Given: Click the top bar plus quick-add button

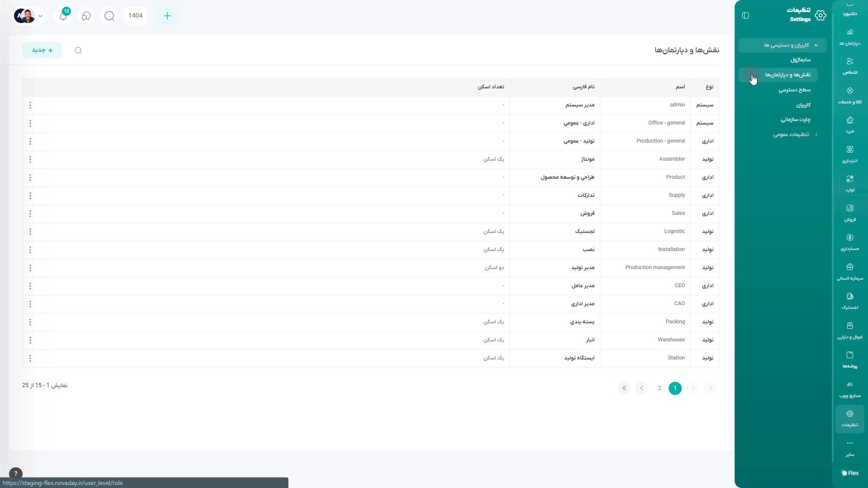Looking at the screenshot, I should (x=167, y=16).
